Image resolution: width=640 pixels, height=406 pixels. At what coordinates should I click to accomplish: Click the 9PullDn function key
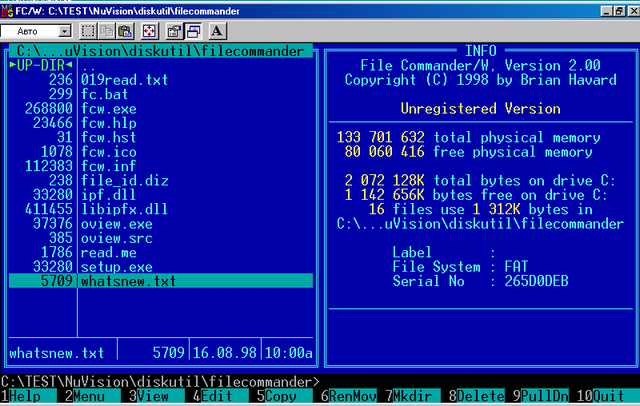tap(541, 396)
